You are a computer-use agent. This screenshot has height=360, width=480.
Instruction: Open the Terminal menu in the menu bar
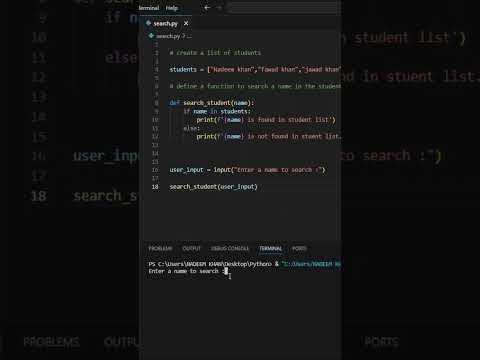149,8
